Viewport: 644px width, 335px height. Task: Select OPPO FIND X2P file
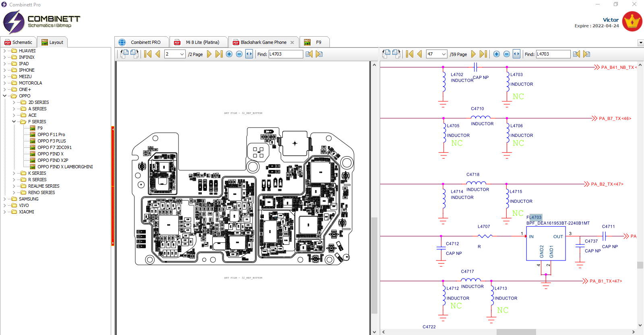pos(49,160)
